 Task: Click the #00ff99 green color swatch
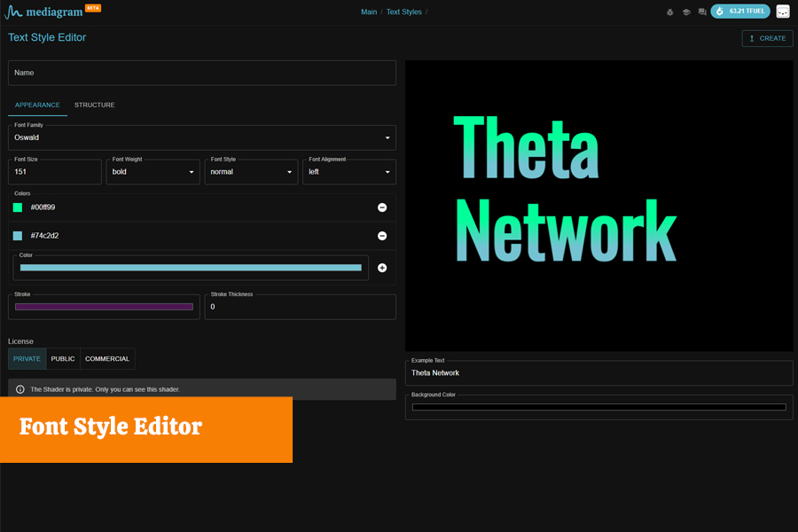[18, 207]
